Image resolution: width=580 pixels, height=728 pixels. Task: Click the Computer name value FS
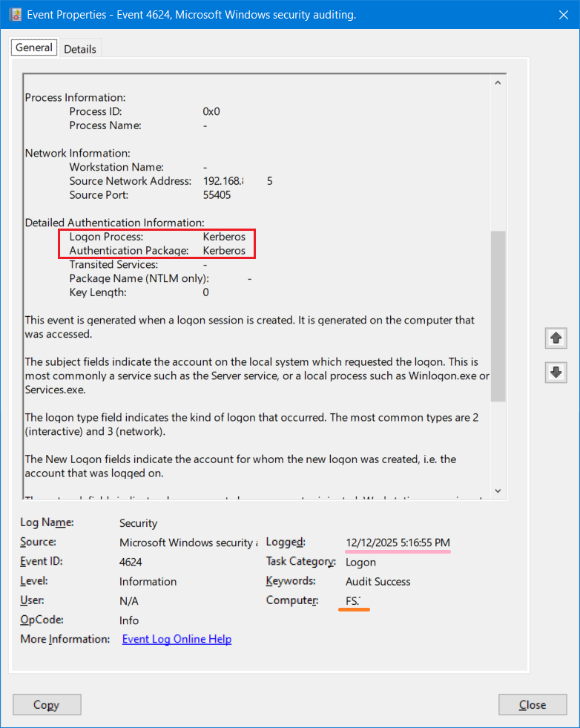353,601
